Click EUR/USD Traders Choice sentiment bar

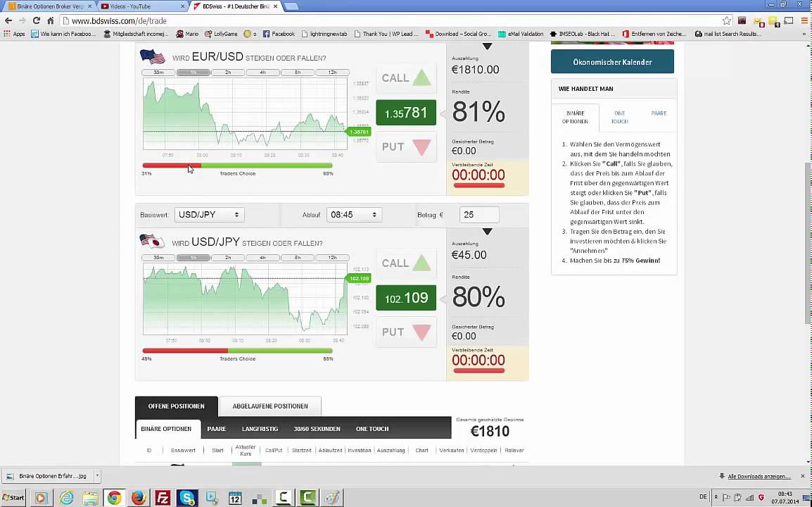pos(237,166)
